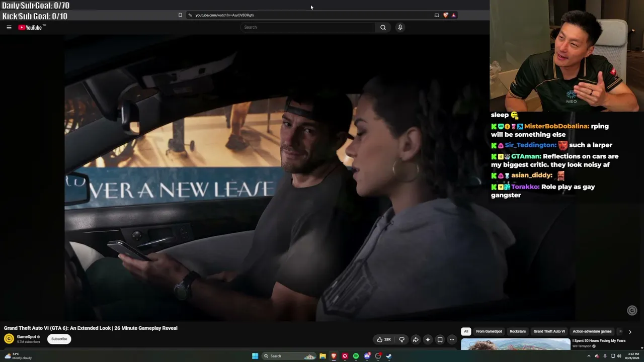Select the From GameSpot chip
Viewport: 644px width, 362px height.
pos(489,331)
